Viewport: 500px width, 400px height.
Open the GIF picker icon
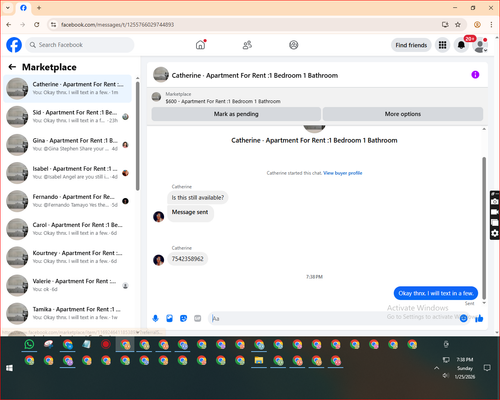198,318
